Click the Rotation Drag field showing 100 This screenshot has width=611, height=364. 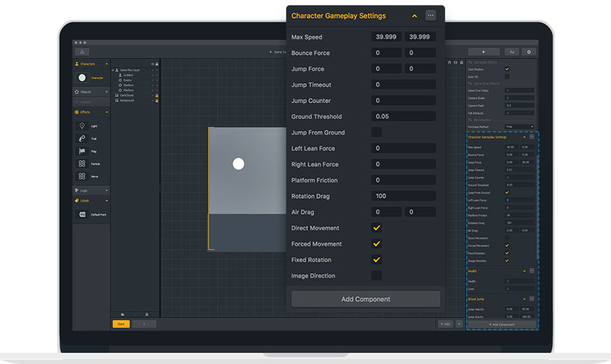(x=403, y=196)
